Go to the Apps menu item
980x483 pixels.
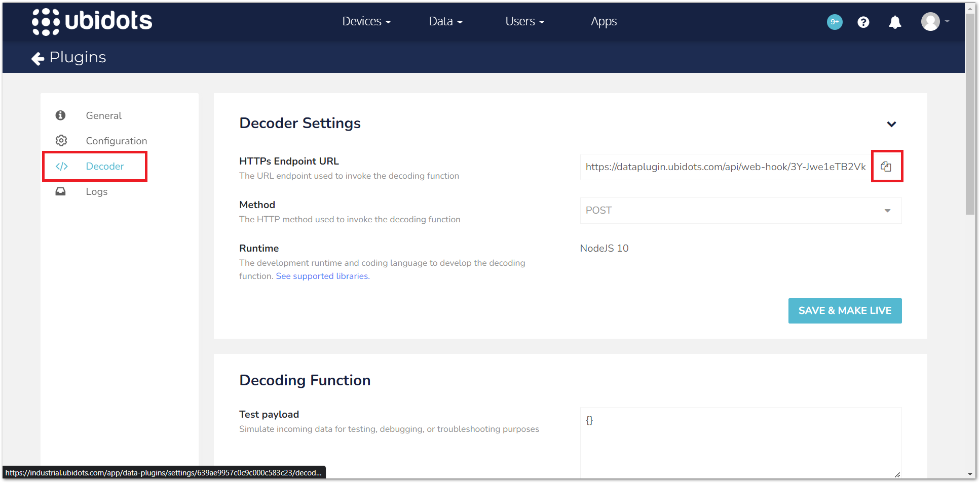604,21
